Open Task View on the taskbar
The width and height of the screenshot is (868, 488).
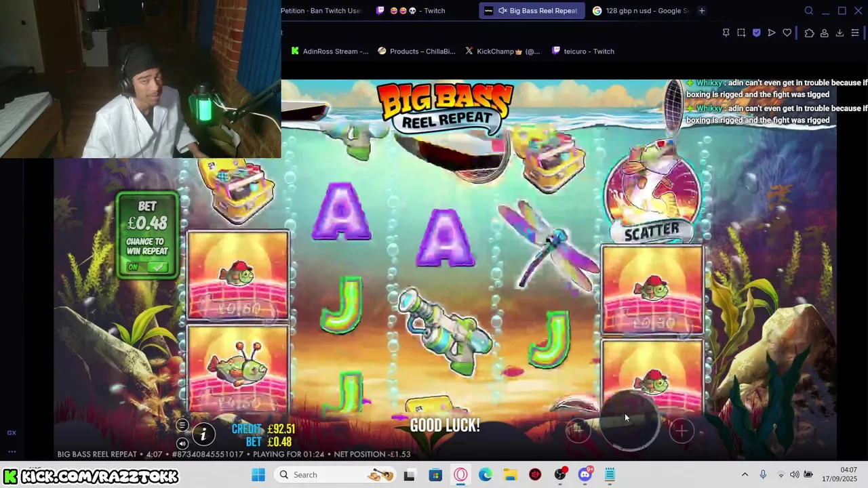click(409, 475)
